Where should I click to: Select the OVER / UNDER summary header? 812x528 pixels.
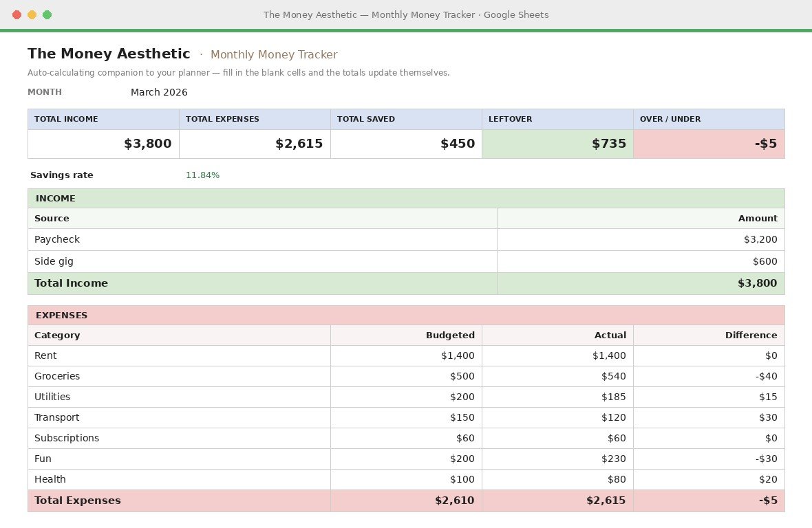[709, 119]
